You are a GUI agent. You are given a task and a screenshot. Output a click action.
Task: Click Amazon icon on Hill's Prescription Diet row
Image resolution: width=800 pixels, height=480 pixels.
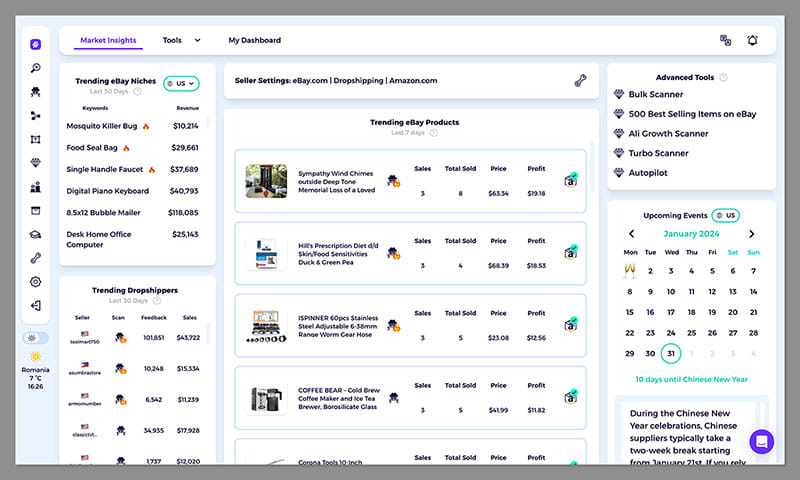pos(570,252)
